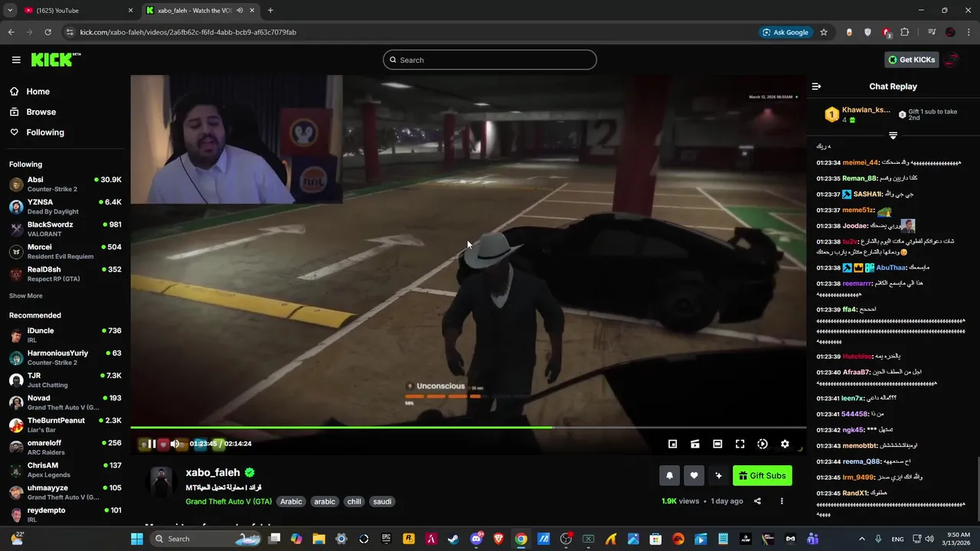Open the xabo_faleh channel name
Screen dimensions: 980x551
pos(213,473)
